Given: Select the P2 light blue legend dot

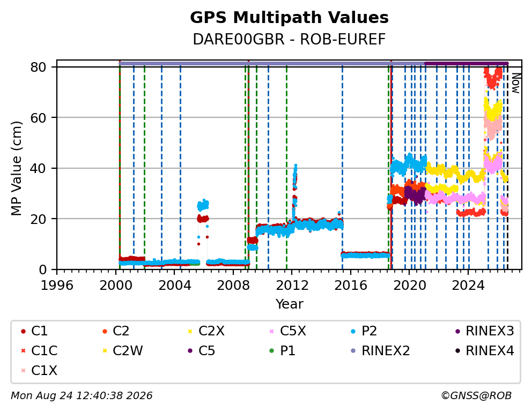Looking at the screenshot, I should [x=353, y=331].
